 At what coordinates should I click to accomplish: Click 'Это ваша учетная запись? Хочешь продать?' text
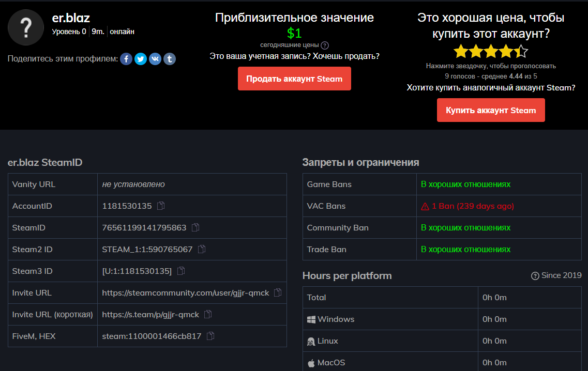(294, 56)
